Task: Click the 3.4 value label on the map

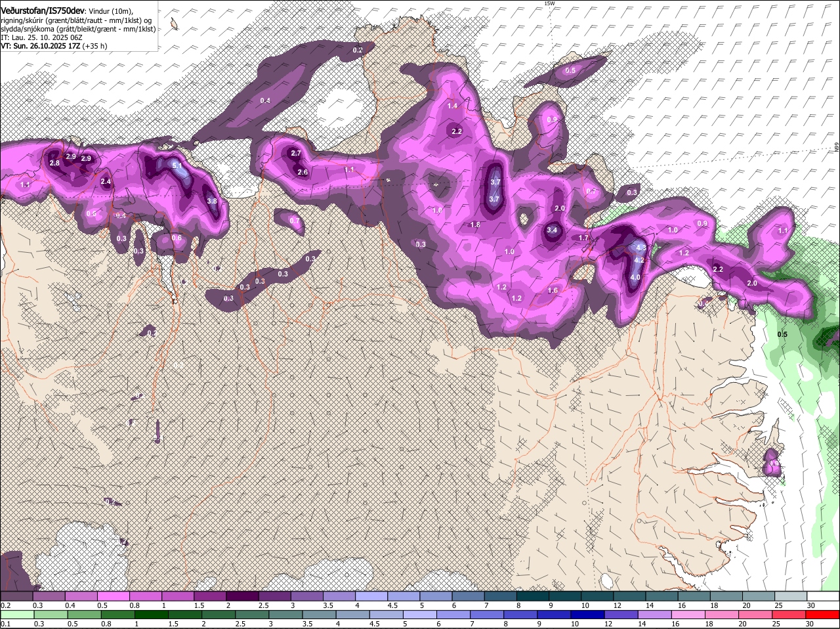Action: (x=552, y=230)
